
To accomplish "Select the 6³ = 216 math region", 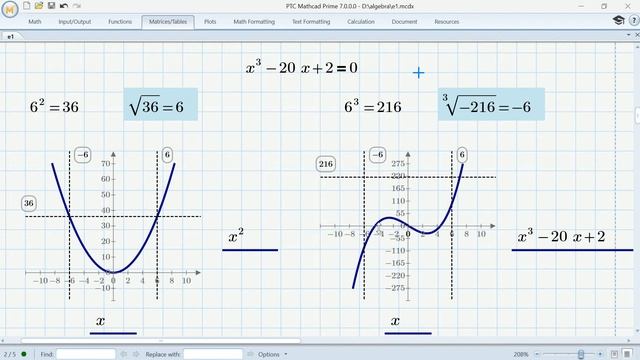I will 373,106.
